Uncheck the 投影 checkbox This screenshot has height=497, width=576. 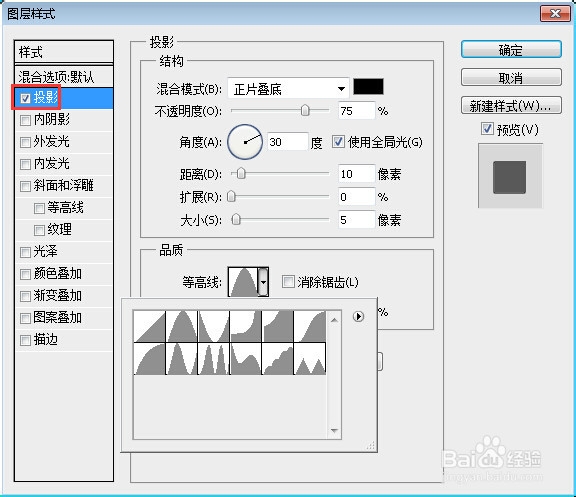pyautogui.click(x=25, y=98)
